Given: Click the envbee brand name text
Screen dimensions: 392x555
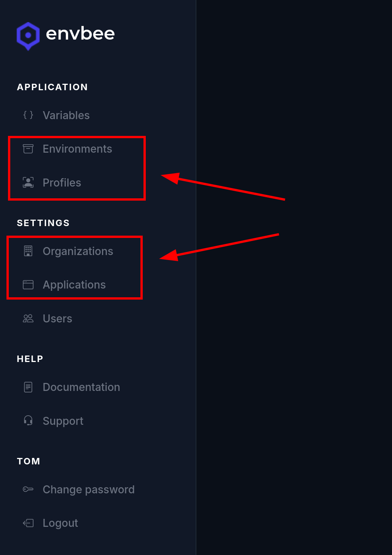Looking at the screenshot, I should [x=80, y=34].
